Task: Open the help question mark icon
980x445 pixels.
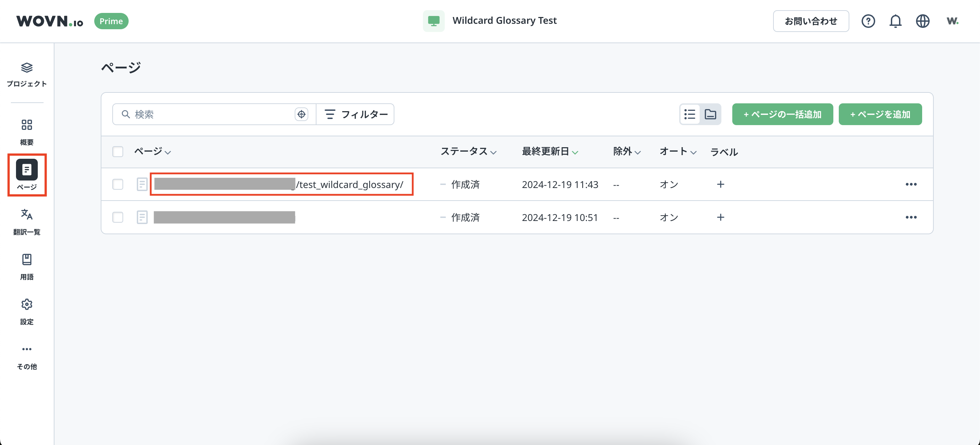Action: click(868, 21)
